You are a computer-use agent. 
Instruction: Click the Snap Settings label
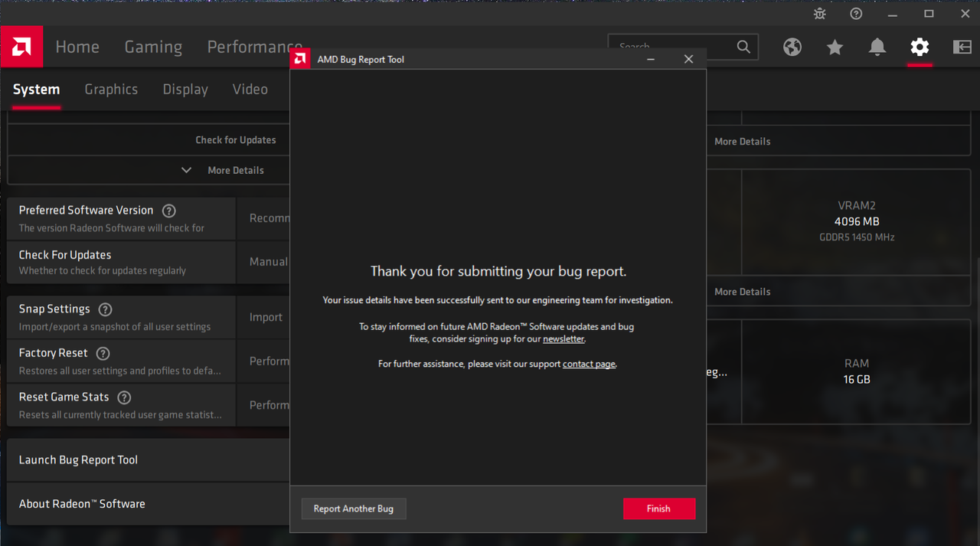(x=54, y=309)
